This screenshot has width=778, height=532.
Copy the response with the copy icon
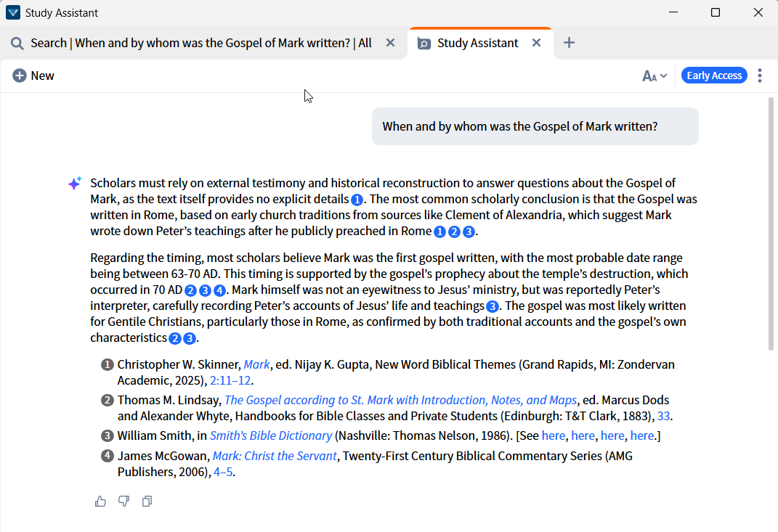pos(147,502)
